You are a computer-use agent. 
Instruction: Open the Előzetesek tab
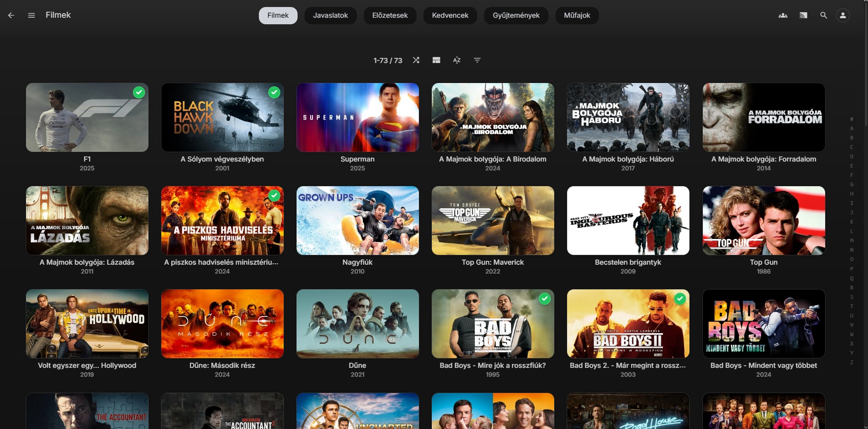coord(390,15)
